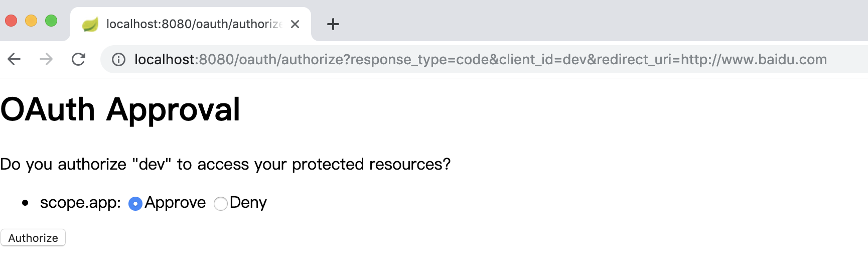
Task: Click the scope.app label text
Action: tap(80, 202)
